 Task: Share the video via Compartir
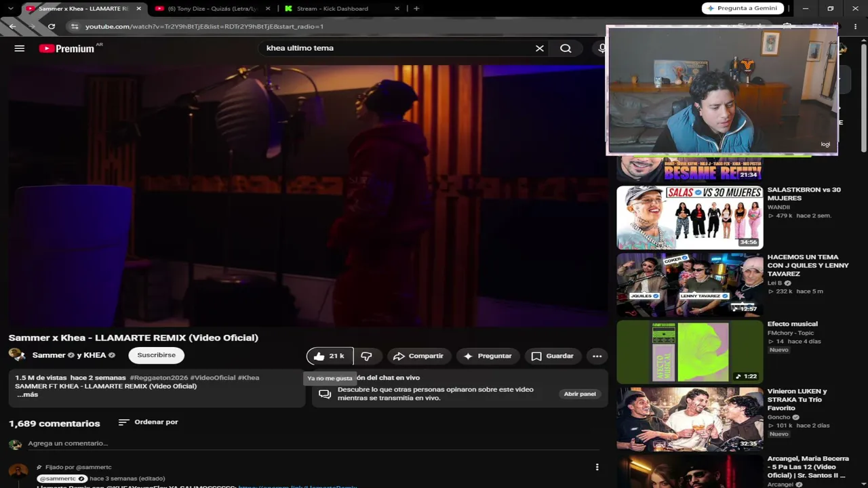pos(418,356)
